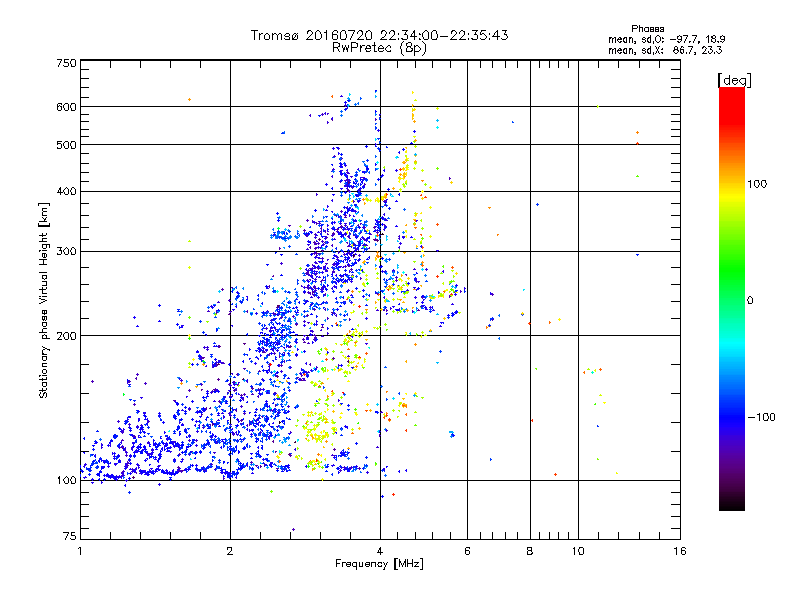Click the '100' label on the colorbar

[x=757, y=184]
